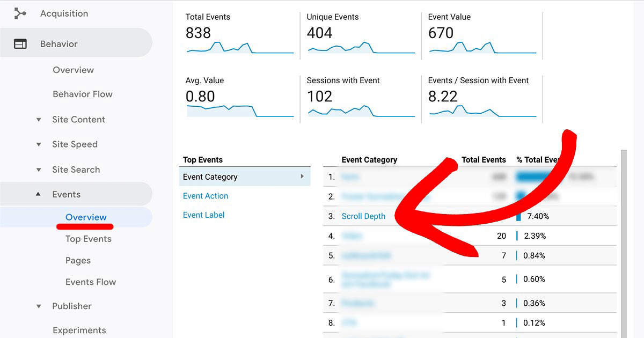Expand the Site Speed section

tap(38, 144)
